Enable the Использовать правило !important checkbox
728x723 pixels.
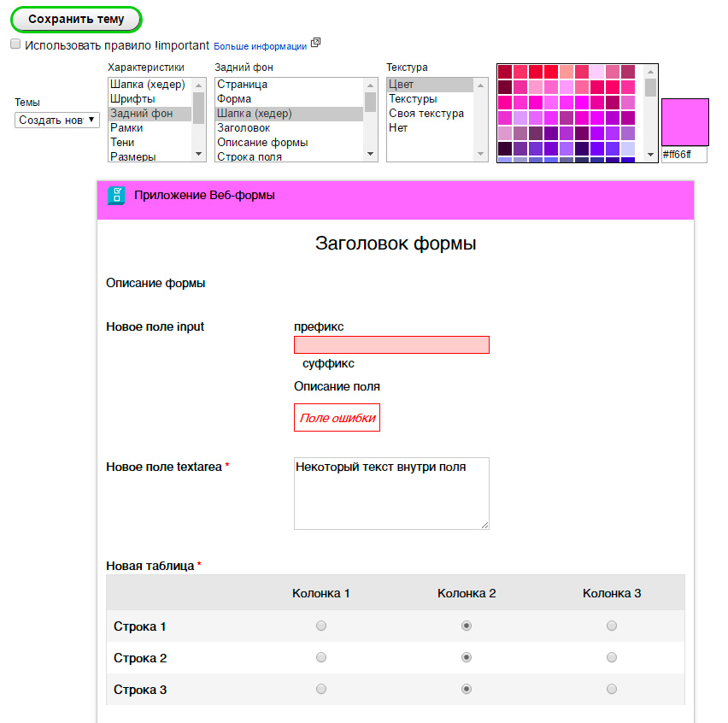click(15, 44)
